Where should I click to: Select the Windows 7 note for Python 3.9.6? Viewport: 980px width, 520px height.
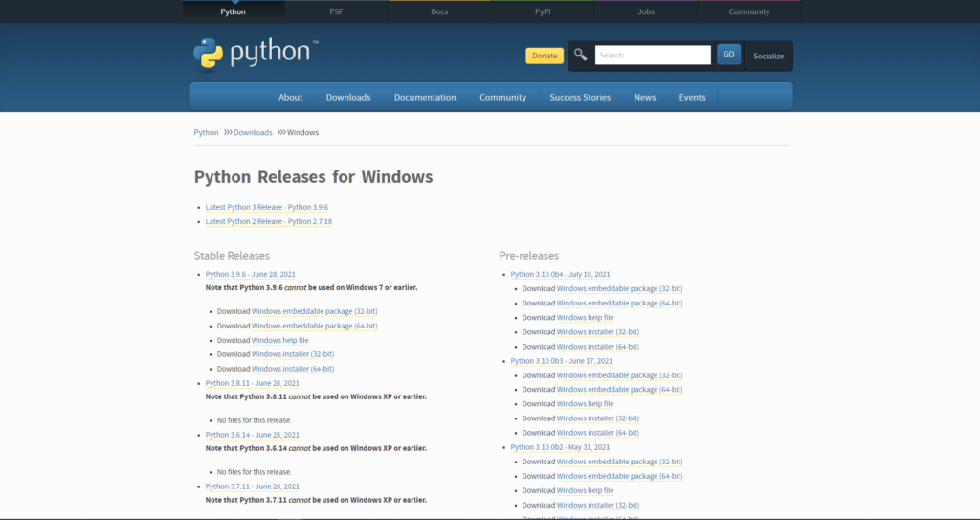pos(311,288)
